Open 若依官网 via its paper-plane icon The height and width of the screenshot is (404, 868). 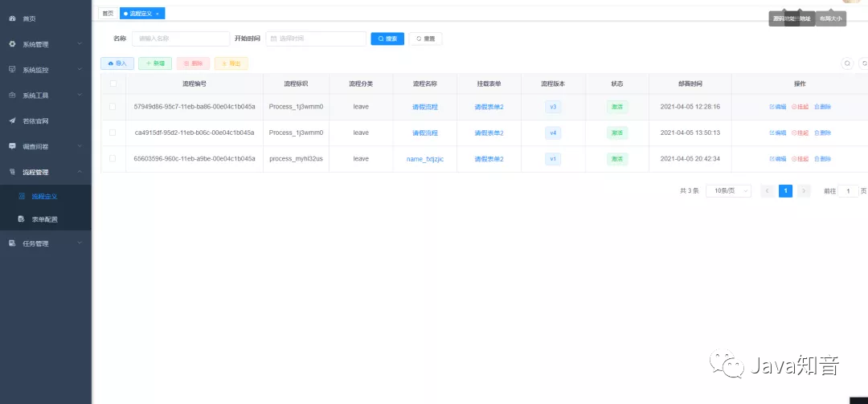(x=12, y=120)
